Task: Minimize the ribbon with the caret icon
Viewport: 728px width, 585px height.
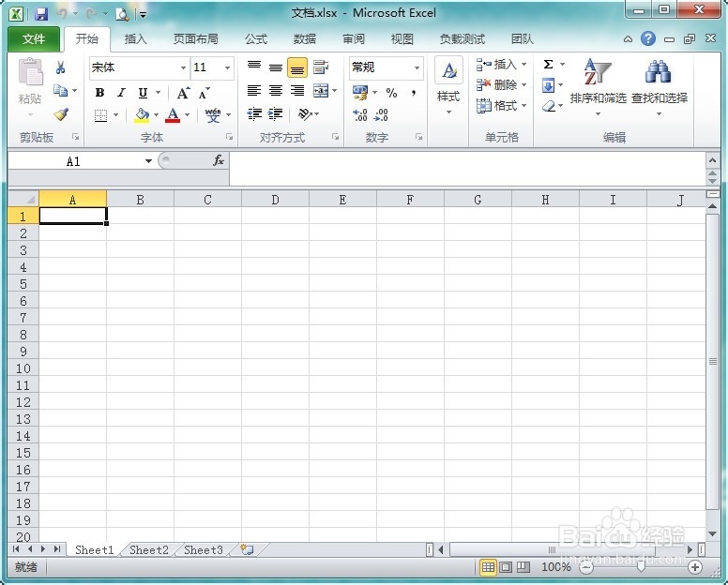Action: [x=628, y=39]
